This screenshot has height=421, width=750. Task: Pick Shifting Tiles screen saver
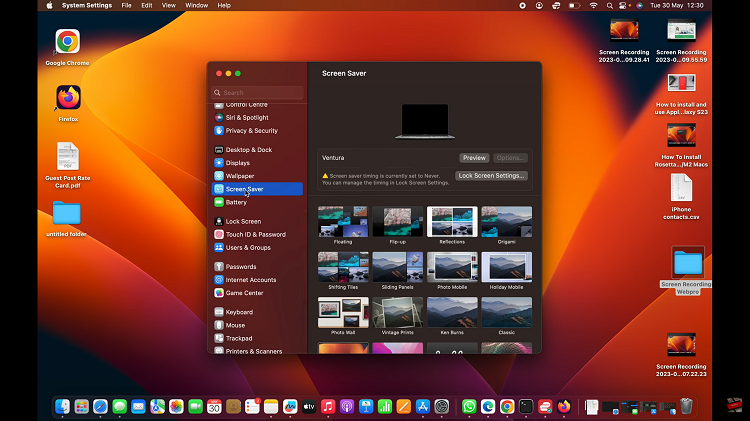pos(343,267)
